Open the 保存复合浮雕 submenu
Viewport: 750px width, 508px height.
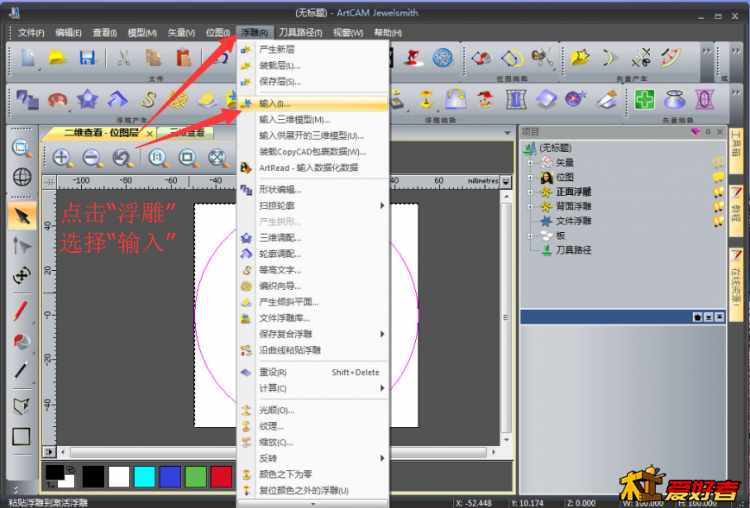[x=313, y=334]
